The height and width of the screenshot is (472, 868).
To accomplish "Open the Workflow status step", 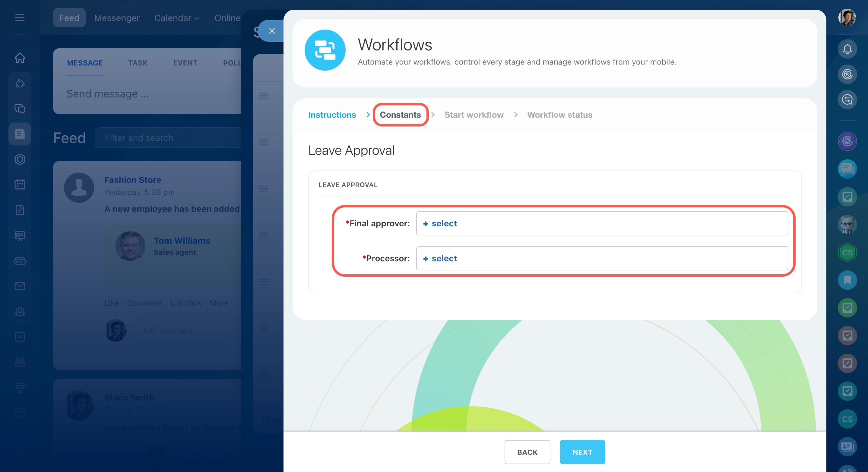I will 559,115.
